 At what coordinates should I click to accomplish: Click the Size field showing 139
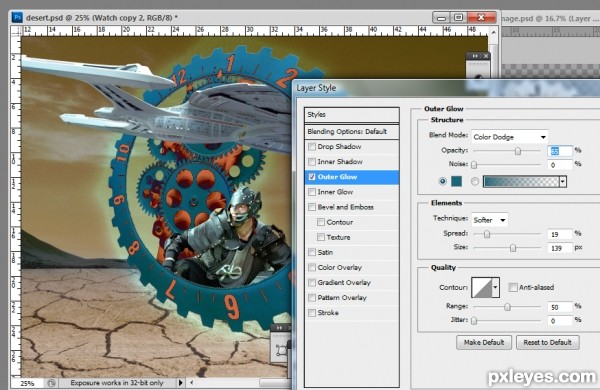point(560,248)
